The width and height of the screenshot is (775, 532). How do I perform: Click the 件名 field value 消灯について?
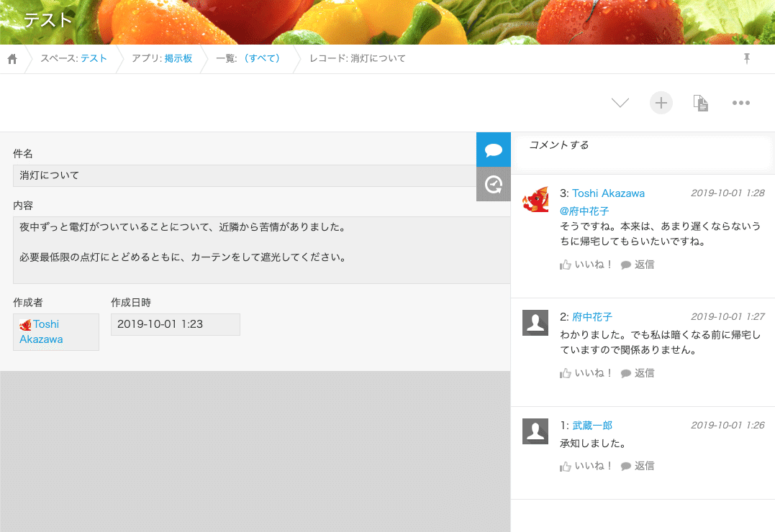tap(245, 175)
